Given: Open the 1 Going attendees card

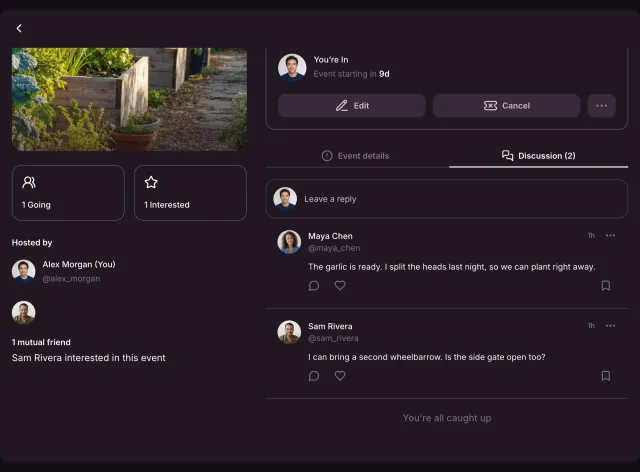Looking at the screenshot, I should [x=68, y=193].
